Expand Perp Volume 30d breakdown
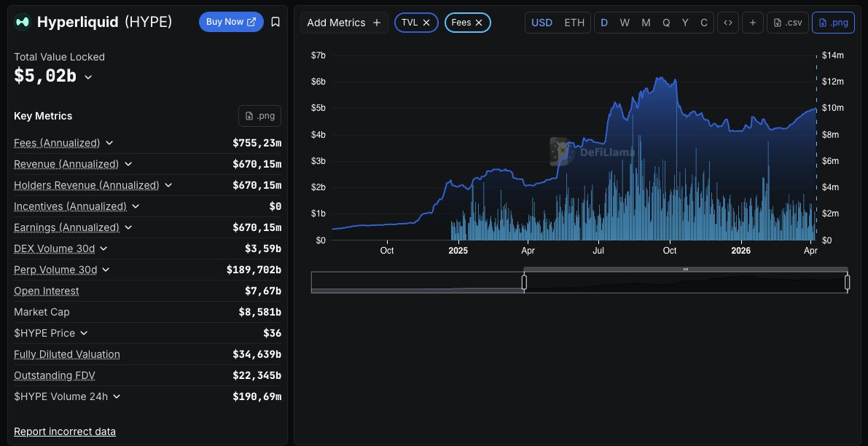The height and width of the screenshot is (446, 868). (106, 270)
